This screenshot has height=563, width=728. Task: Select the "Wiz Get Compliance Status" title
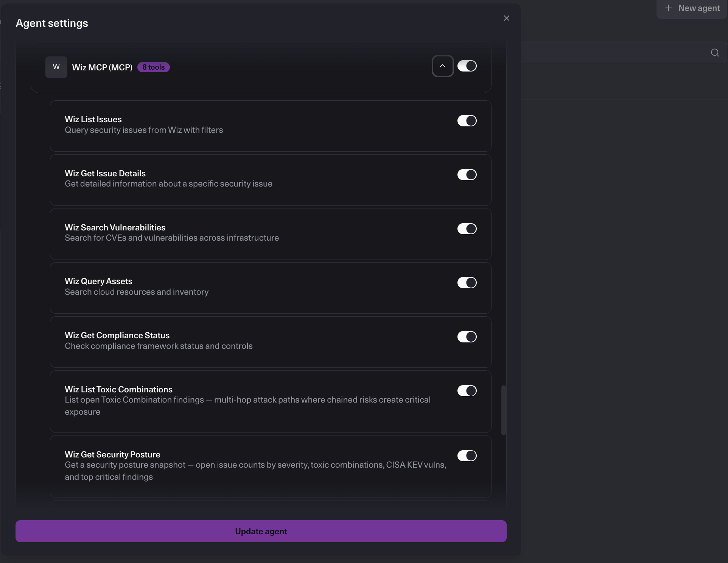click(x=117, y=335)
